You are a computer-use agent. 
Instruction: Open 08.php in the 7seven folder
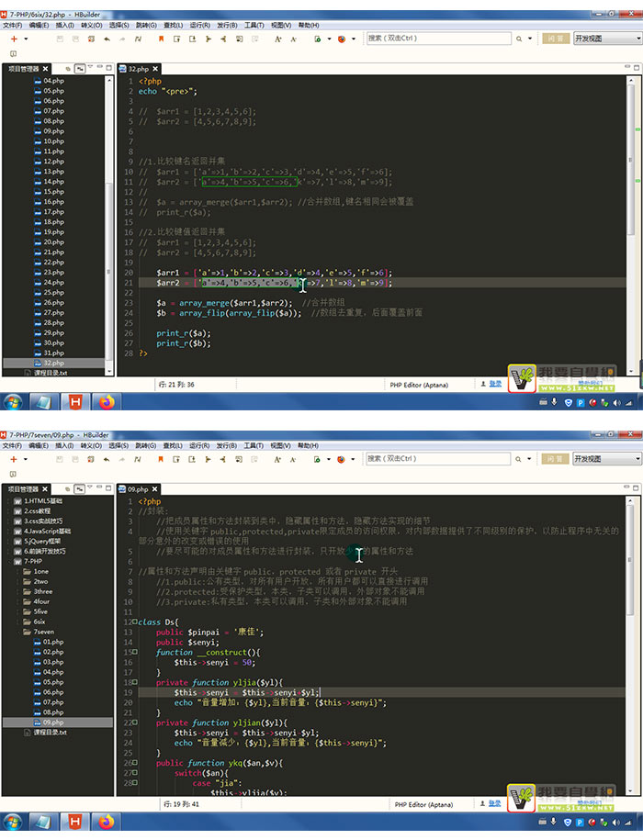[x=53, y=712]
